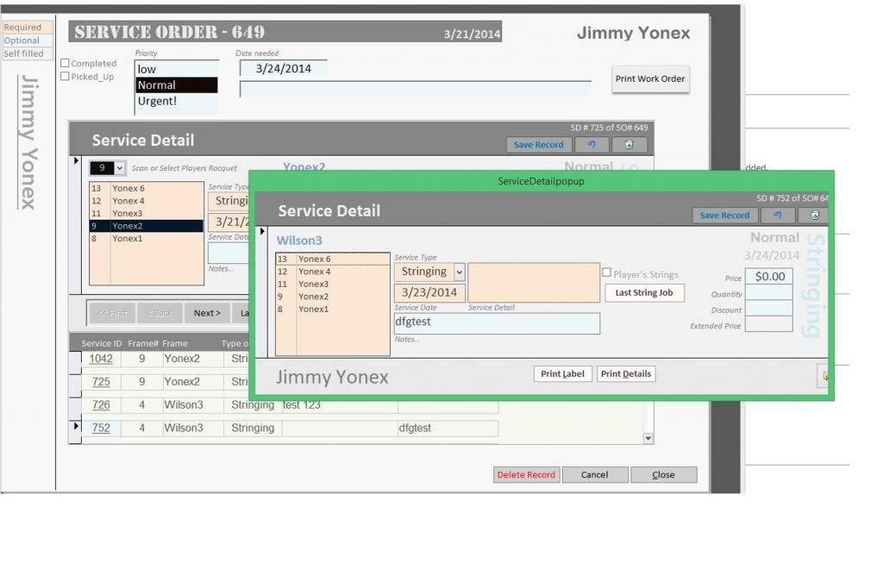The image size is (883, 588).
Task: Open service ID 725 link
Action: coord(101,382)
